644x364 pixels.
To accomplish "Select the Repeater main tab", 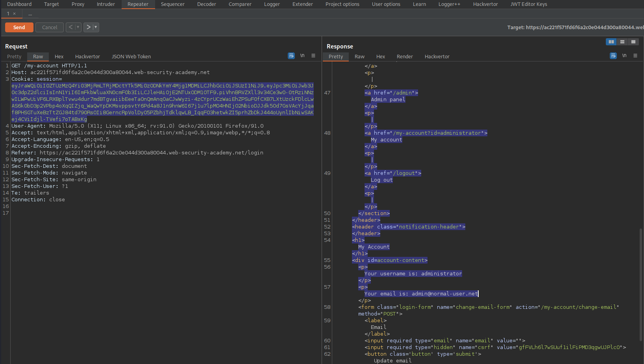I will coord(138,4).
